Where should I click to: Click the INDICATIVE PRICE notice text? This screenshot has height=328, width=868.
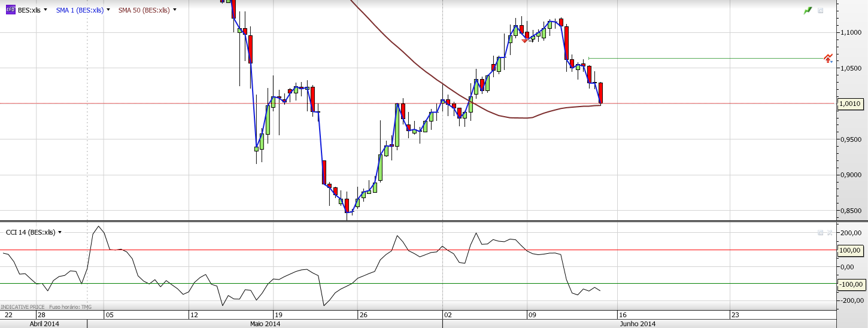(23, 306)
